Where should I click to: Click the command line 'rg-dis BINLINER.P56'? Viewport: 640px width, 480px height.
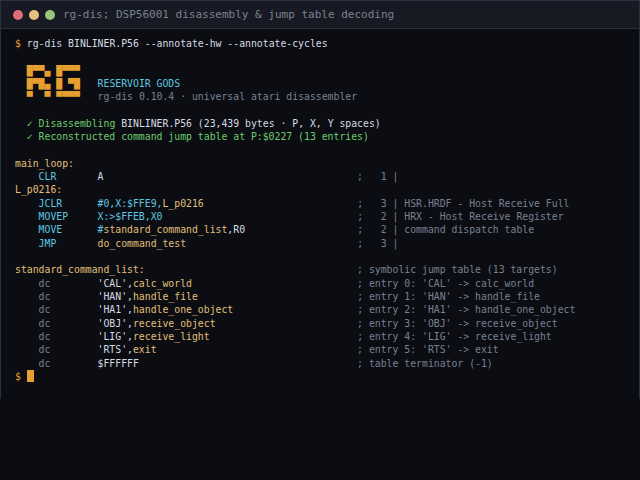click(83, 43)
